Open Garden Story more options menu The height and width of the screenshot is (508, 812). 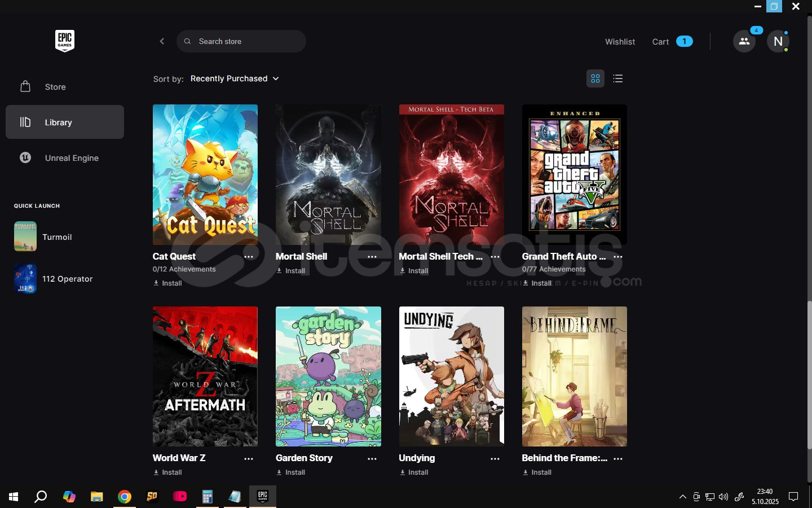pyautogui.click(x=372, y=459)
